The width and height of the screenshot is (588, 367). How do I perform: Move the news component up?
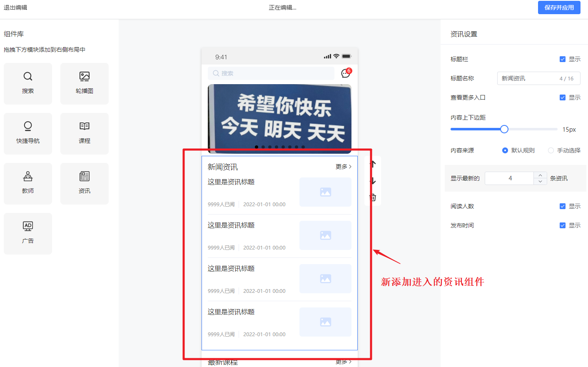coord(373,164)
